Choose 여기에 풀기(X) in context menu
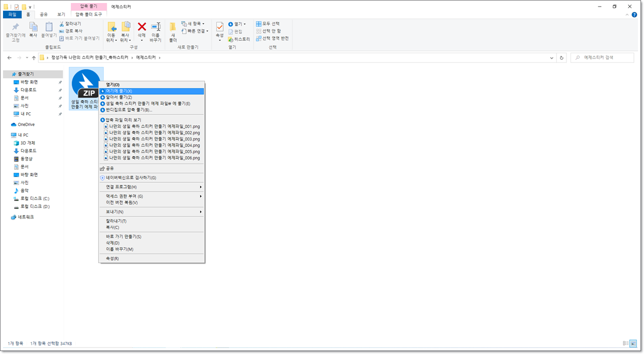The width and height of the screenshot is (644, 354). [151, 91]
